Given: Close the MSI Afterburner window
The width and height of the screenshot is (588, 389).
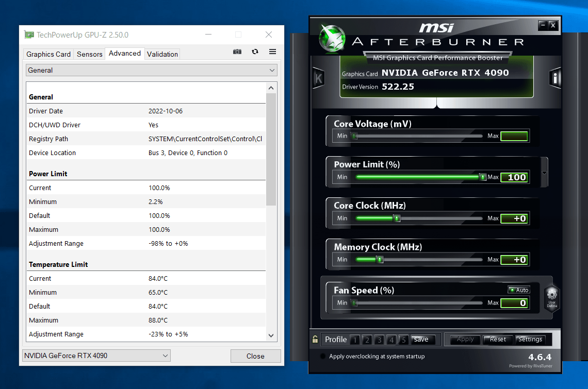Looking at the screenshot, I should tap(553, 25).
